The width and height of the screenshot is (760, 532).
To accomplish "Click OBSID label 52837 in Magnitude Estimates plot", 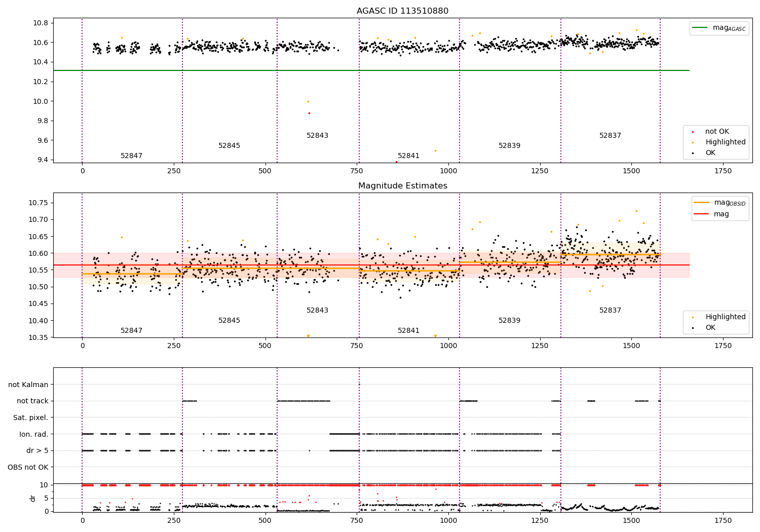I will point(610,311).
